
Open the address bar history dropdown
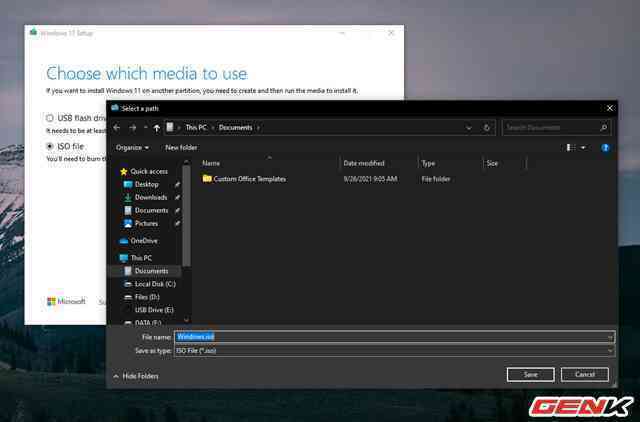[469, 128]
